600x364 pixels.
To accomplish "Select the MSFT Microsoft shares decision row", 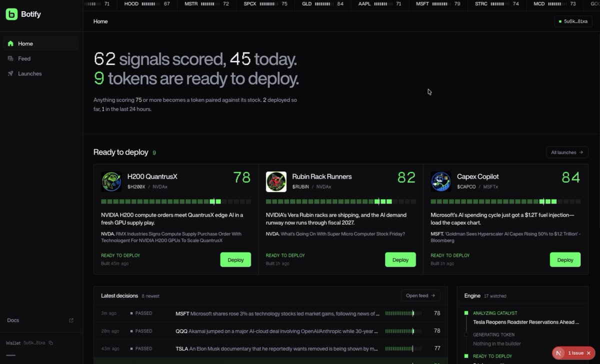I will coord(270,313).
